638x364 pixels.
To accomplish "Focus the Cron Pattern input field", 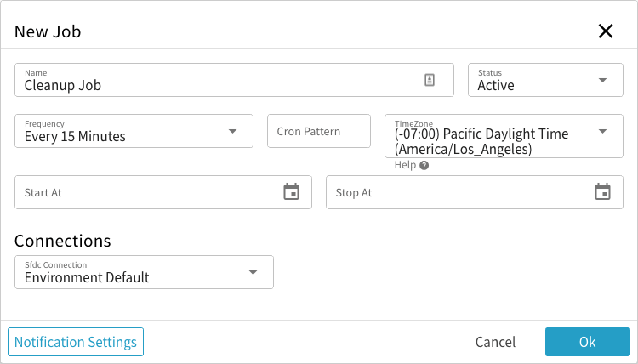I will (x=319, y=131).
